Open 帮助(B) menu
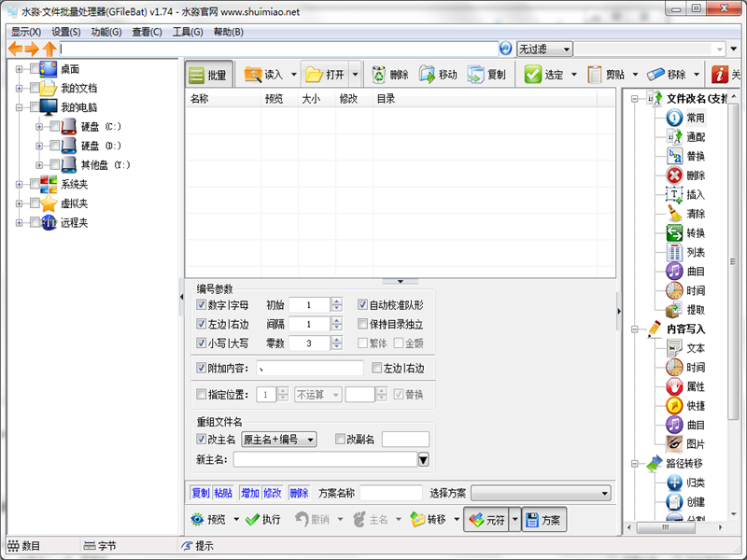 click(228, 32)
